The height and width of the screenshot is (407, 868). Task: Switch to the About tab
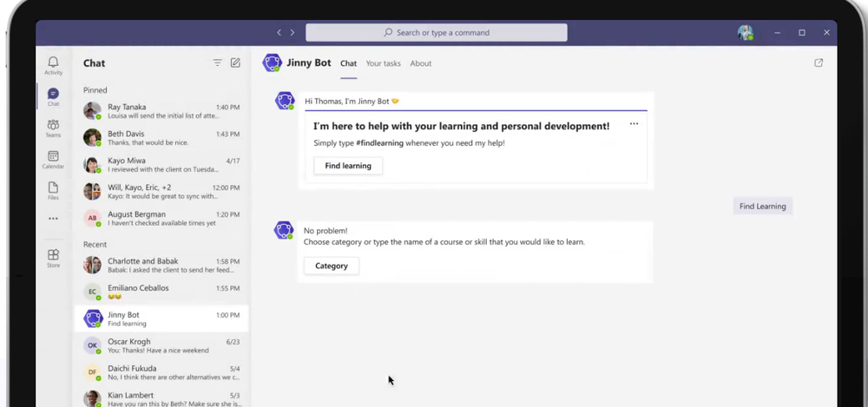point(421,63)
